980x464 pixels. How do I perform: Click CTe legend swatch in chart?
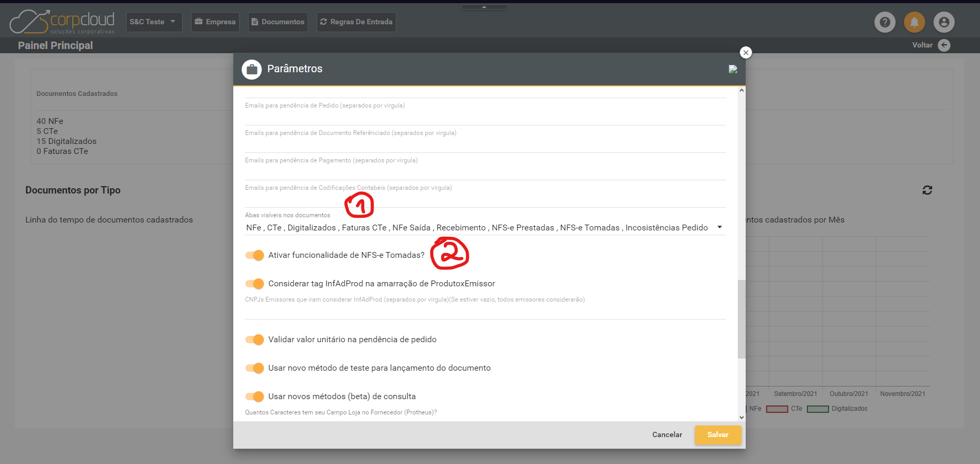coord(777,409)
